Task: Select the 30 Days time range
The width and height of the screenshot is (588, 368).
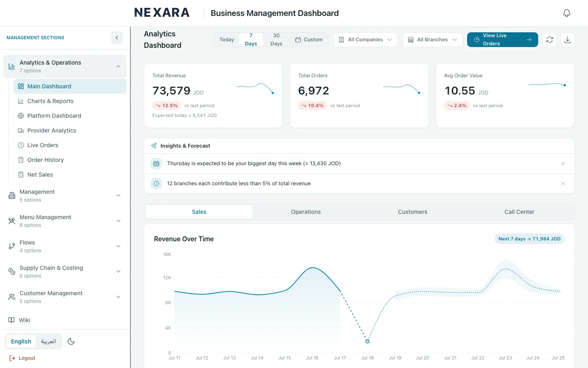Action: pos(276,40)
